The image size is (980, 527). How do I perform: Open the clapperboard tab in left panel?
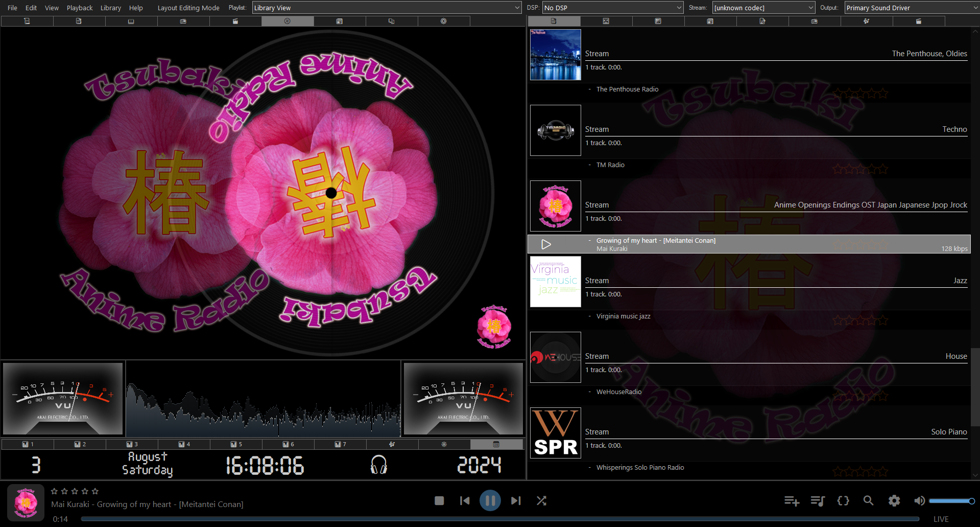click(x=235, y=21)
